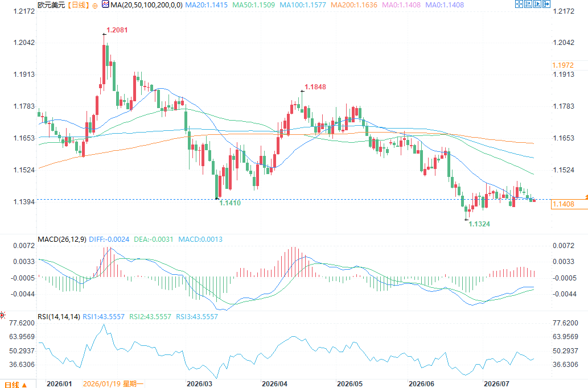The image size is (588, 388).
Task: Click the crosshair cursor icon
Action: coord(519,4)
